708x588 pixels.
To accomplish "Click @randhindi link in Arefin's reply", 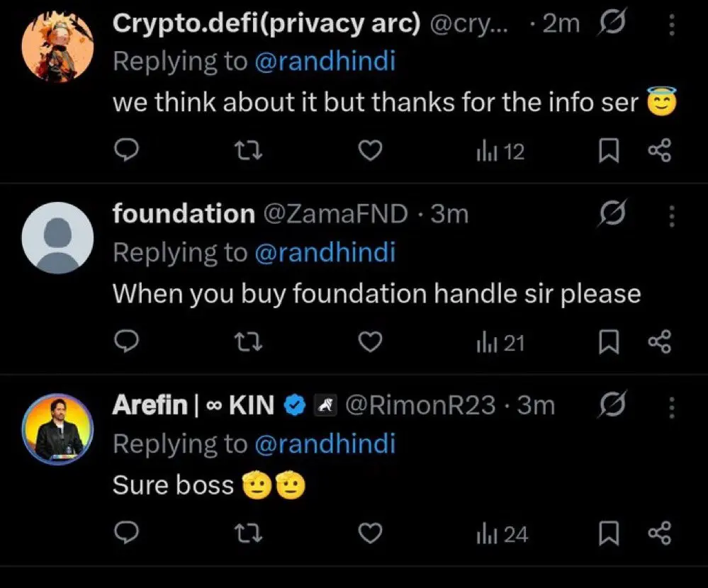I will click(x=324, y=444).
